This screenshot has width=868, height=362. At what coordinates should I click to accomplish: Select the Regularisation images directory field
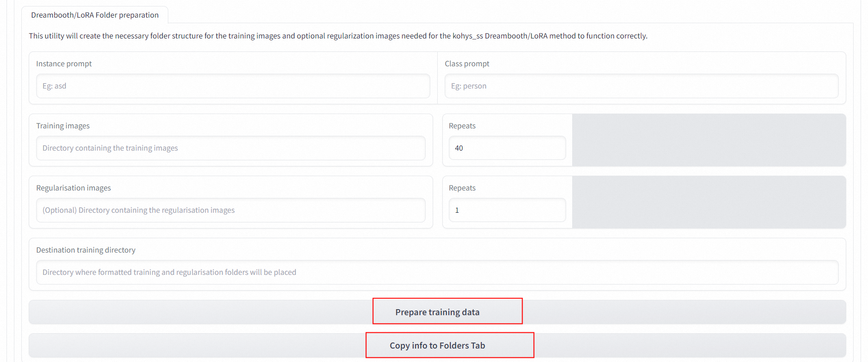pos(231,210)
